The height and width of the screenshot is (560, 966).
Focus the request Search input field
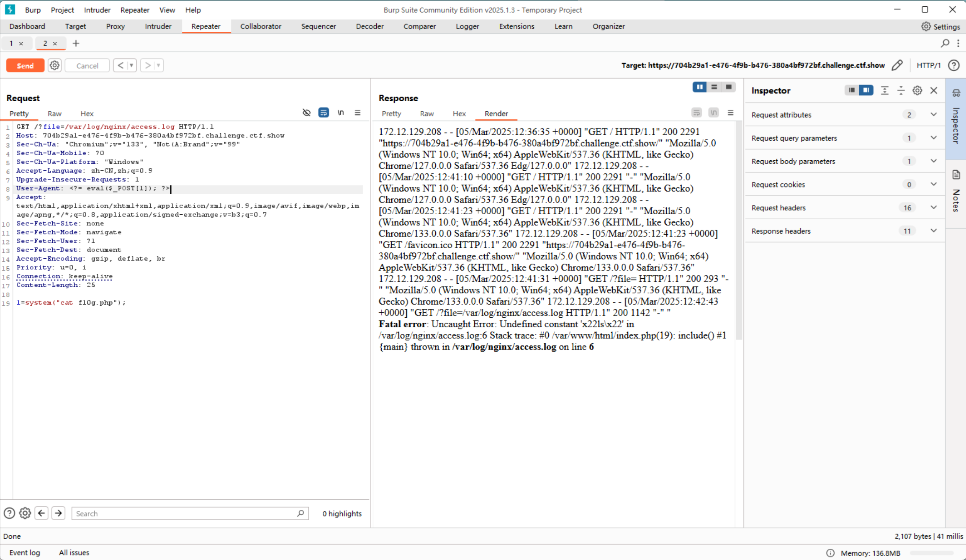pyautogui.click(x=184, y=514)
